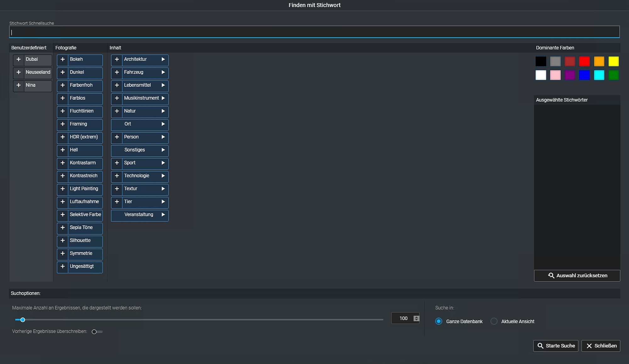The image size is (629, 364).
Task: Click plus icon beside Lebensmittel
Action: coord(117,85)
